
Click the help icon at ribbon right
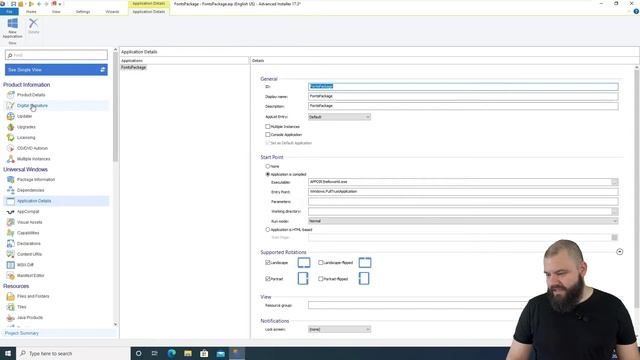(636, 11)
